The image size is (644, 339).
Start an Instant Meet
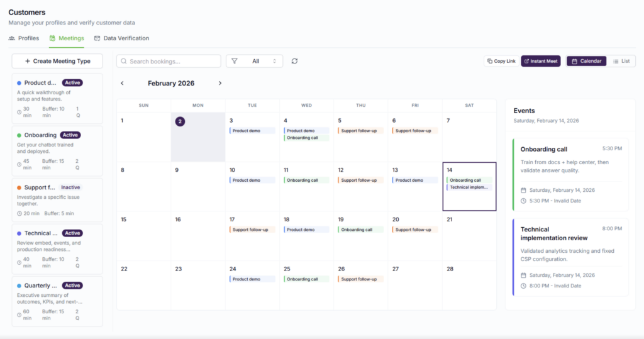click(541, 61)
